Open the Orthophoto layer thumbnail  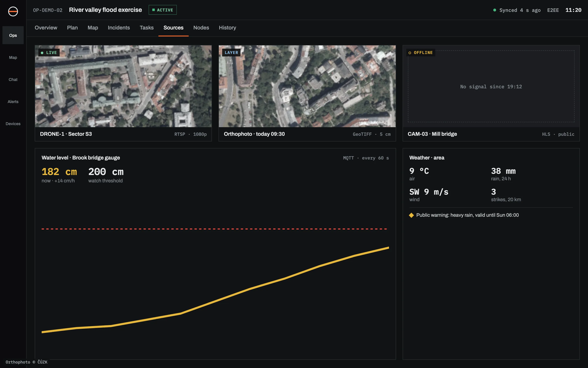tap(307, 86)
